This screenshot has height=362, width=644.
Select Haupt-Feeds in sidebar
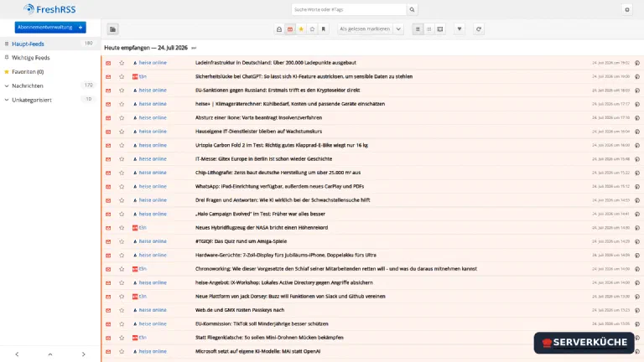[x=28, y=44]
